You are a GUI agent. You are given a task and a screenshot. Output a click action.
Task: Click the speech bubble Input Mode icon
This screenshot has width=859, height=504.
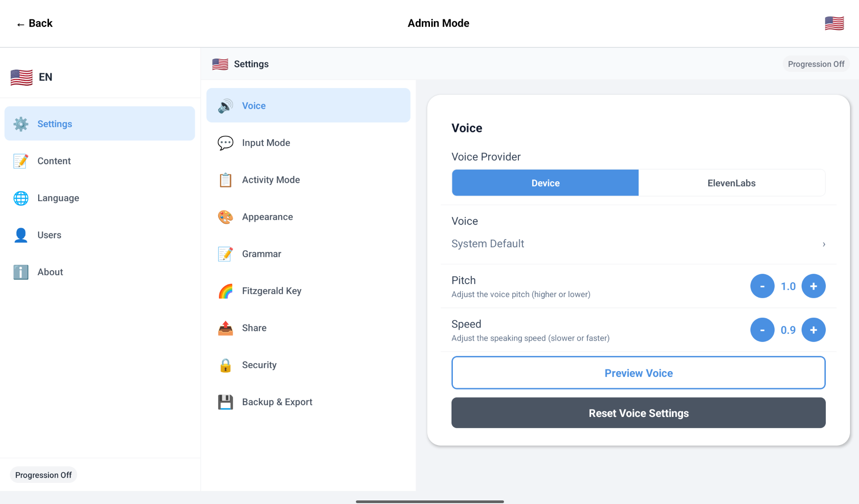(x=225, y=143)
